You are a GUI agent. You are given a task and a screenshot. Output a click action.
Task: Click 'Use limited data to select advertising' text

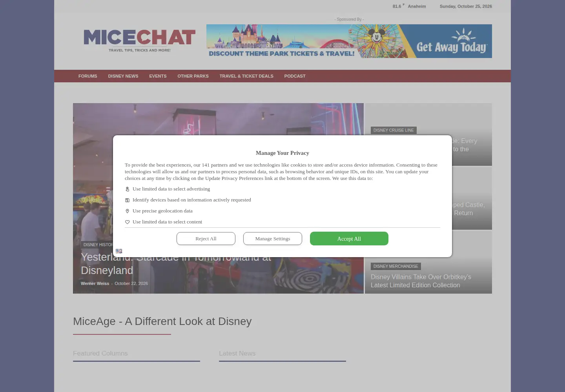pos(171,189)
